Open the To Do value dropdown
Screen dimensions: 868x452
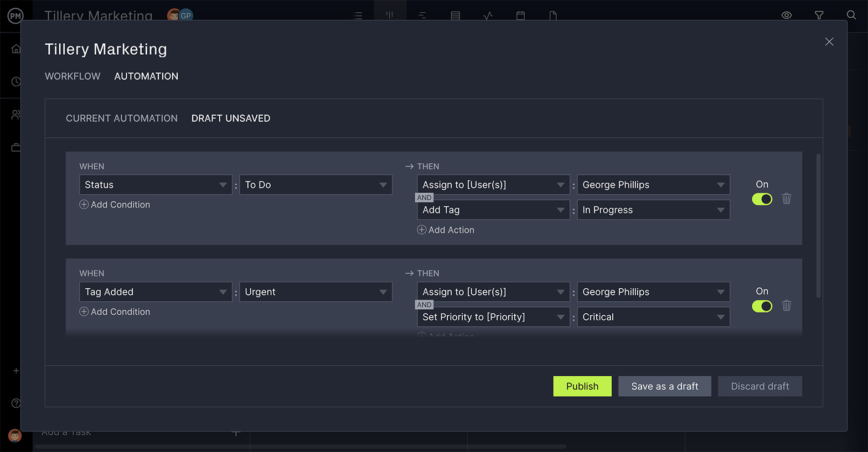click(x=316, y=185)
